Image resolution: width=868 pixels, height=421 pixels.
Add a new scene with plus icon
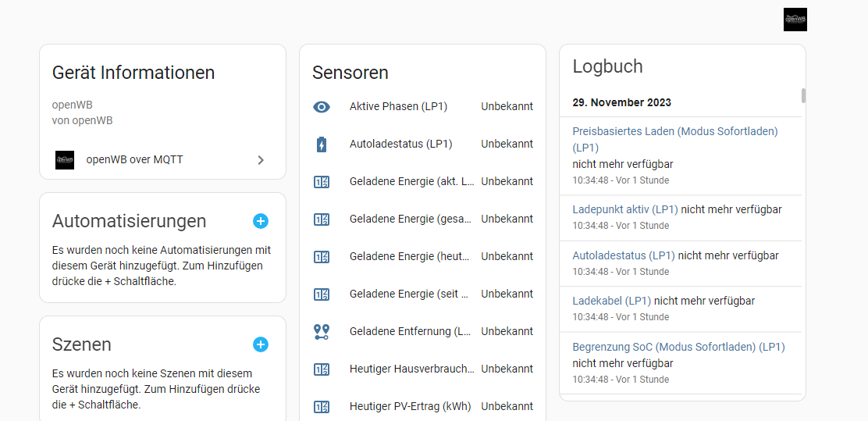[261, 344]
